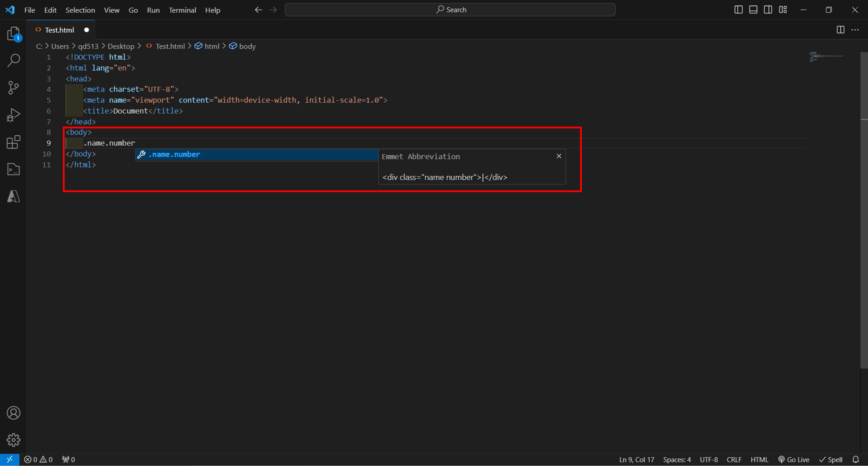The image size is (868, 466).
Task: Open the Search view in activity bar
Action: [13, 60]
